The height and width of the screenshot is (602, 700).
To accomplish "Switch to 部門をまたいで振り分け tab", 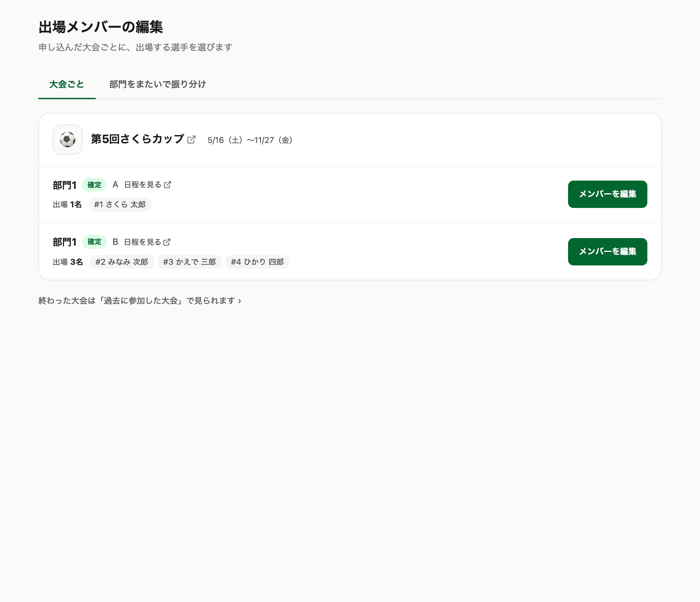I will point(158,84).
